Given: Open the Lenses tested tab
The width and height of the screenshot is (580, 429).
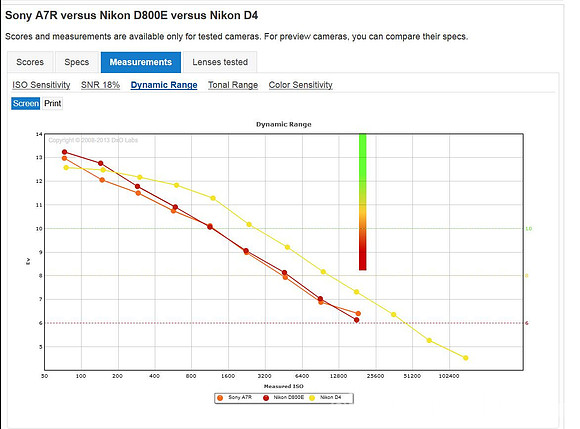Looking at the screenshot, I should click(220, 62).
